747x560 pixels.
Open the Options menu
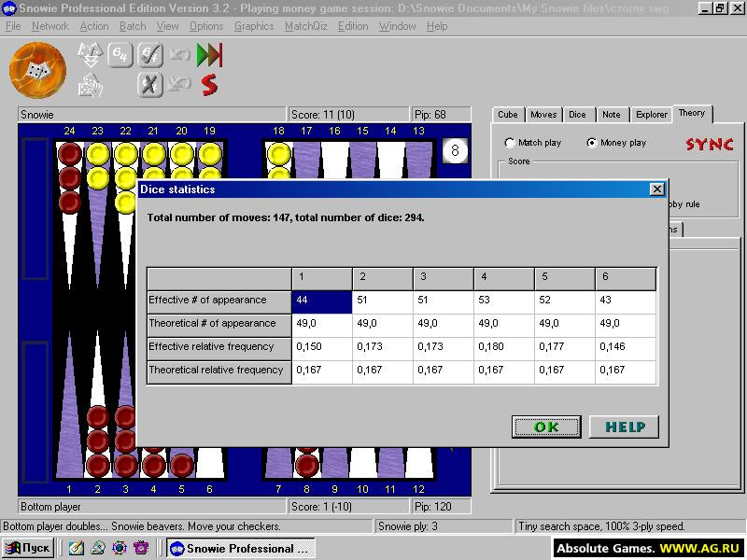click(206, 26)
